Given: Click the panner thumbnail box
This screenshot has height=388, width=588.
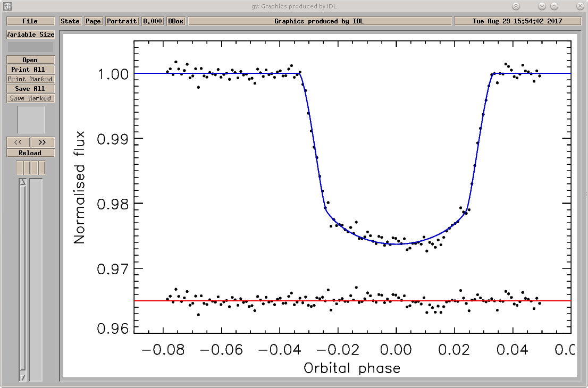Looking at the screenshot, I should pyautogui.click(x=31, y=120).
